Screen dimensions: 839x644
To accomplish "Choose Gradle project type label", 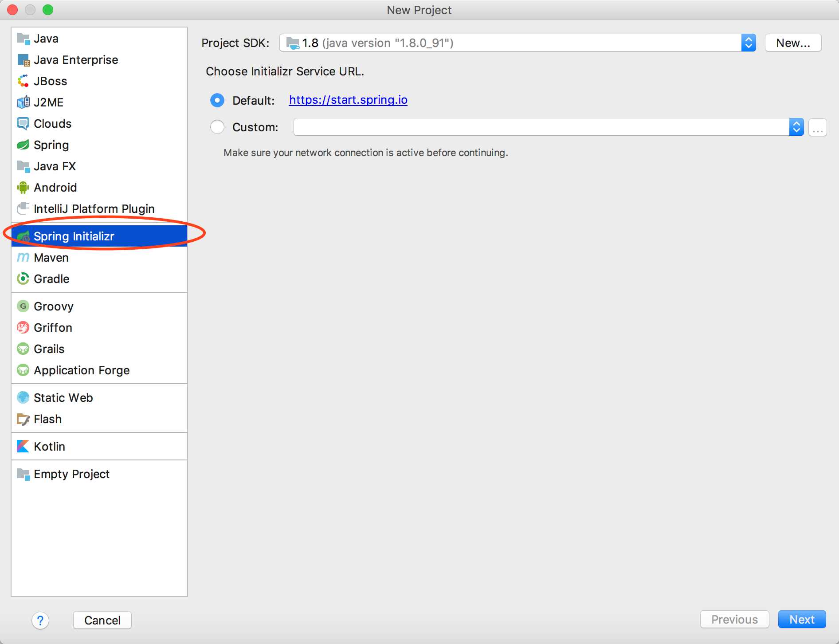I will 51,279.
